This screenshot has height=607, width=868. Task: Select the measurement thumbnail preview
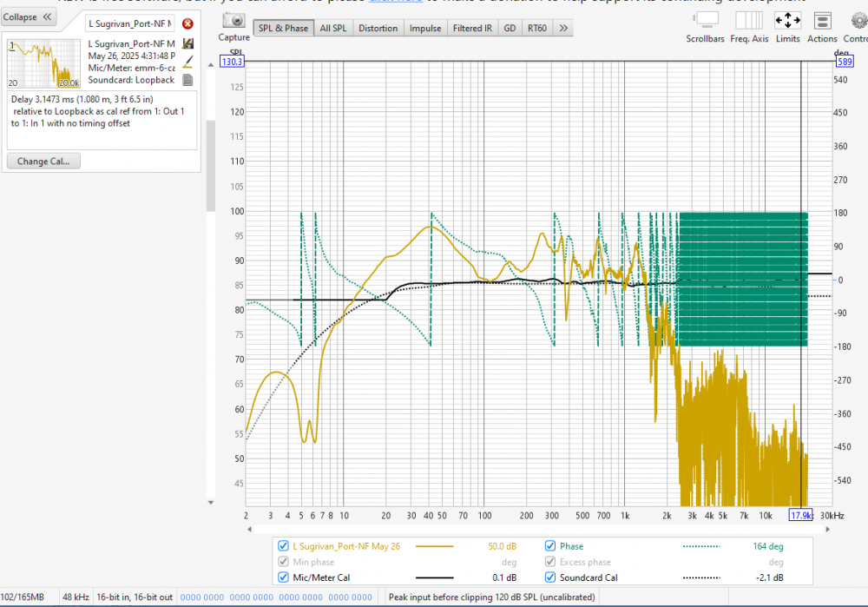[43, 62]
